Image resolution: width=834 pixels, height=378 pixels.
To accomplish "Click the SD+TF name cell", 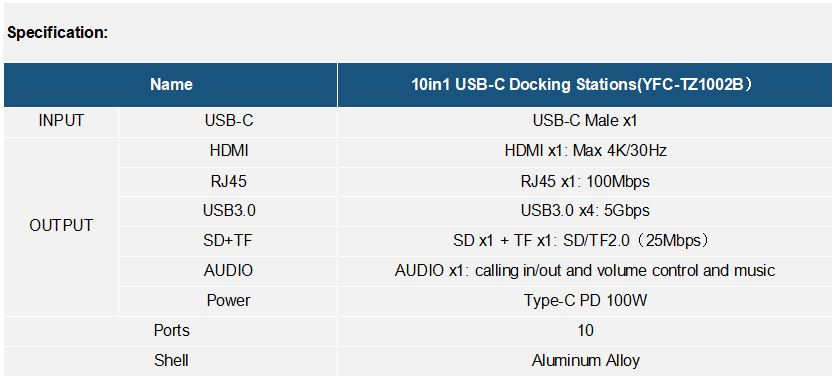I will pyautogui.click(x=229, y=241).
